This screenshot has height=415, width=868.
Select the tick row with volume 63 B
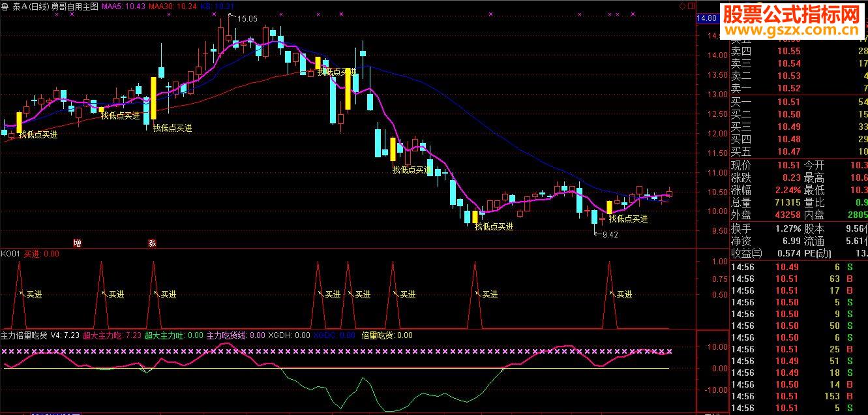click(x=798, y=279)
